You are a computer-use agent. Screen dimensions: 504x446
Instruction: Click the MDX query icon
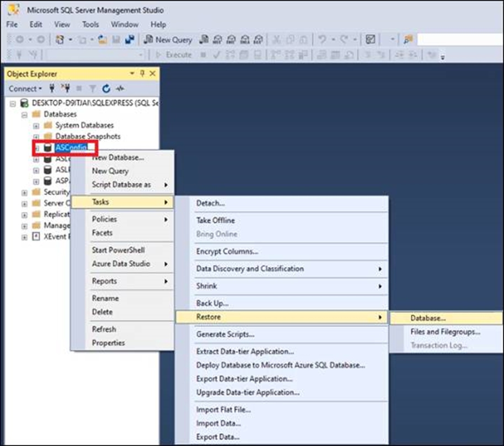(218, 40)
